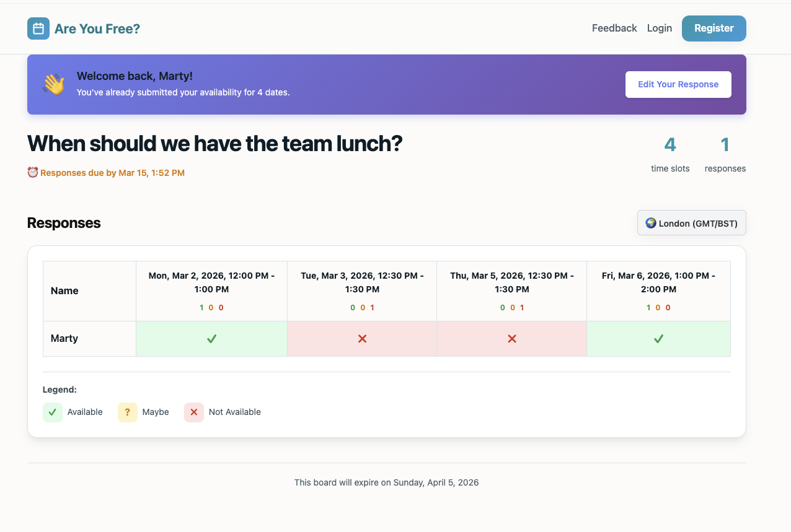791x532 pixels.
Task: Click the Feedback menu item
Action: 614,28
